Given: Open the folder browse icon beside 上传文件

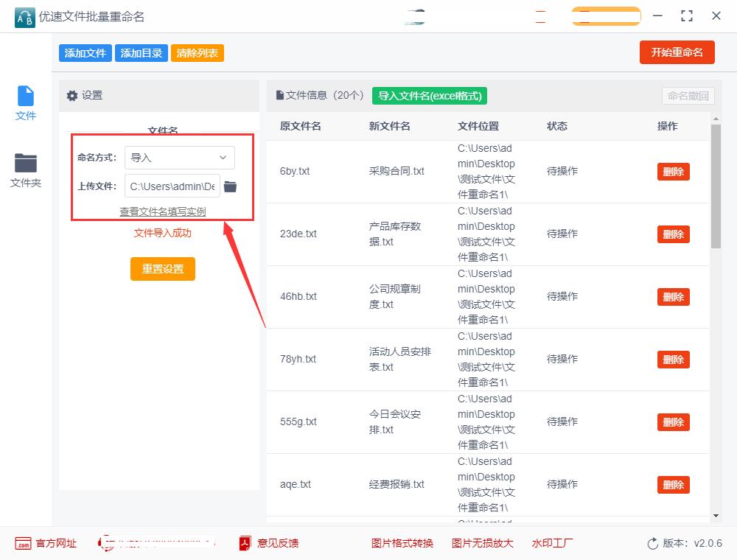Looking at the screenshot, I should click(230, 186).
